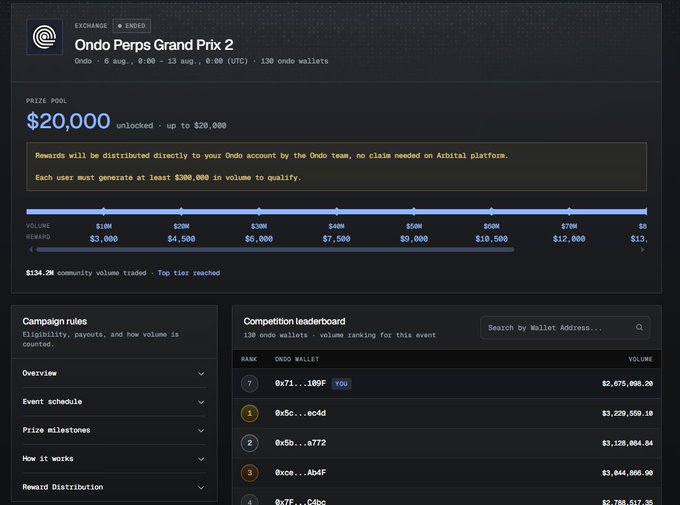680x505 pixels.
Task: Click the $3,000 reward value
Action: (x=104, y=239)
